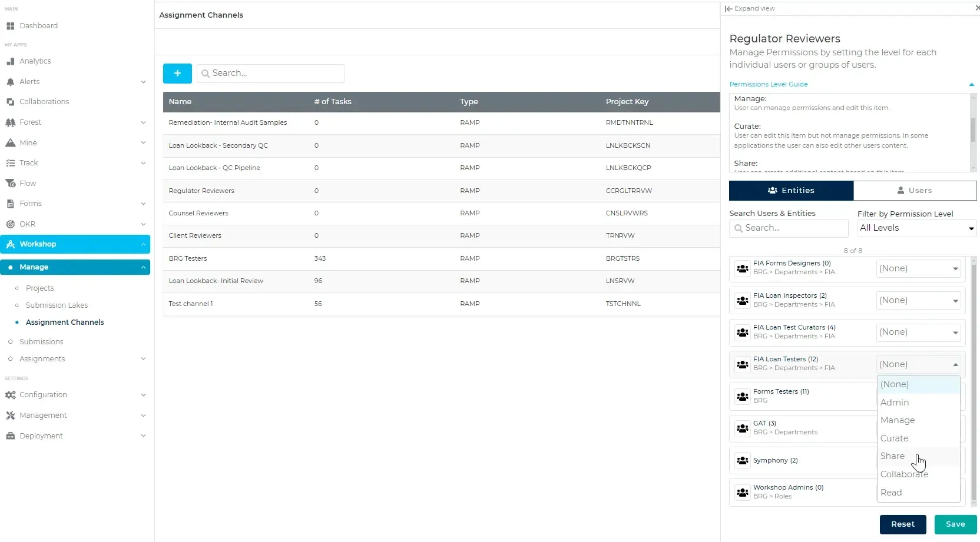Collapse the Permissions Level Guide arrow

(x=971, y=85)
